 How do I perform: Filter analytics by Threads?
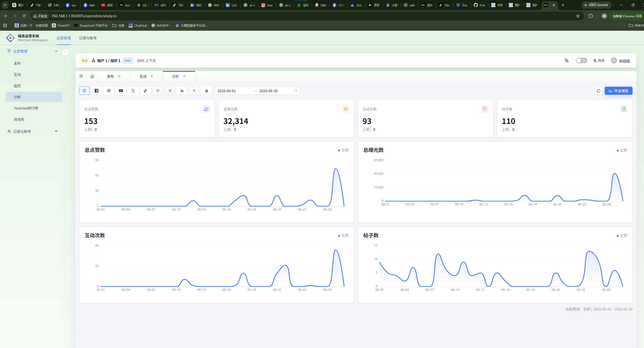coord(206,91)
